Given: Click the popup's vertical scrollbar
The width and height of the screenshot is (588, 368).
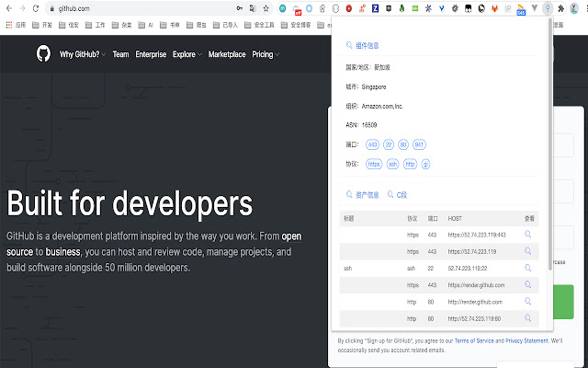Looking at the screenshot, I should (550, 138).
